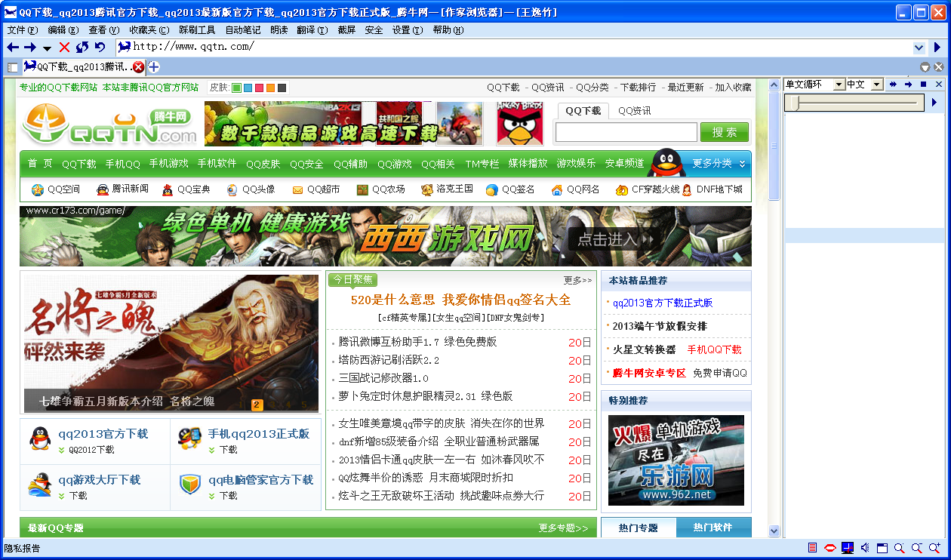Open the 收藏夹 menu
The width and height of the screenshot is (951, 560).
147,30
